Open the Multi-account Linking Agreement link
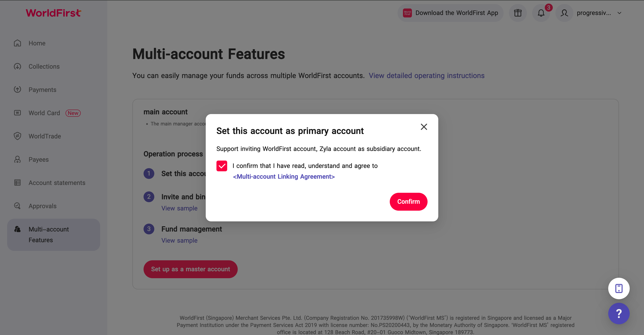 point(284,176)
